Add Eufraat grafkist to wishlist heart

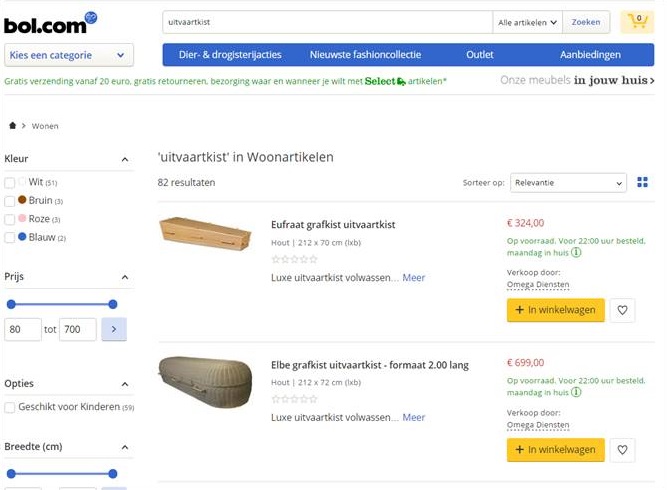[622, 310]
